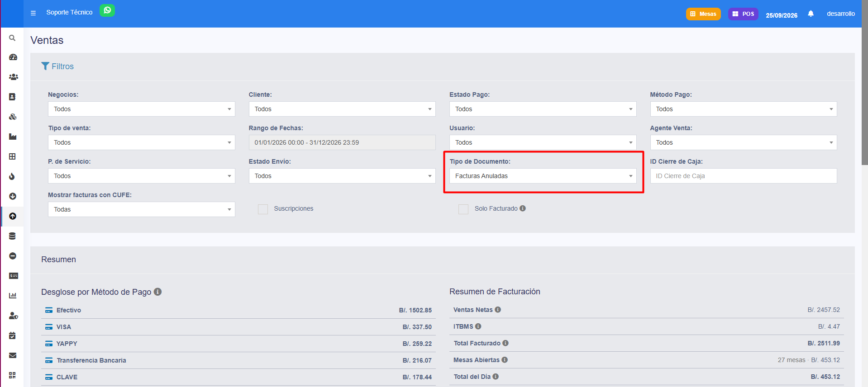The height and width of the screenshot is (387, 868).
Task: Open the database stack icon in the sidebar
Action: 12,236
